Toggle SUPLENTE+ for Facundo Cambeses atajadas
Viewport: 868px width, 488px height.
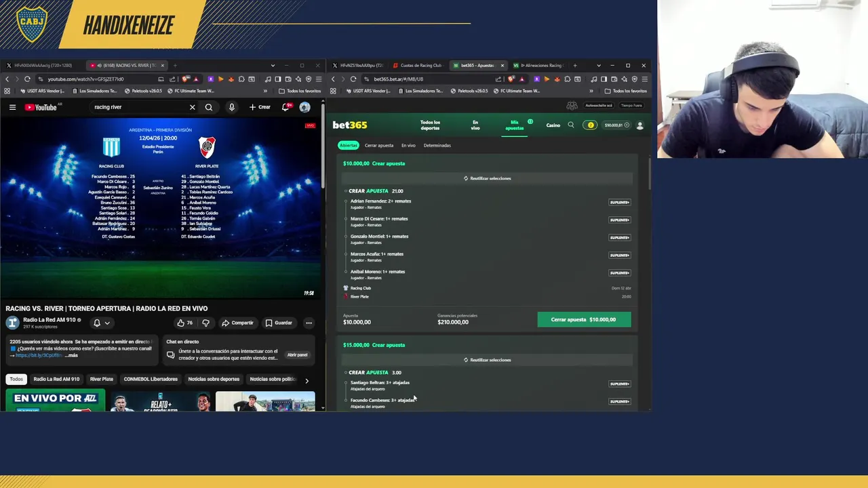620,401
